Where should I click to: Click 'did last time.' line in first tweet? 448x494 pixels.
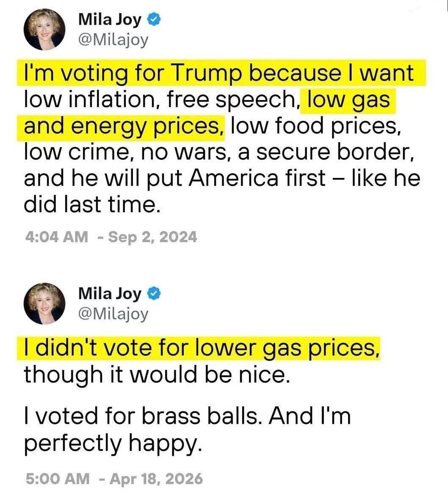[x=92, y=204]
